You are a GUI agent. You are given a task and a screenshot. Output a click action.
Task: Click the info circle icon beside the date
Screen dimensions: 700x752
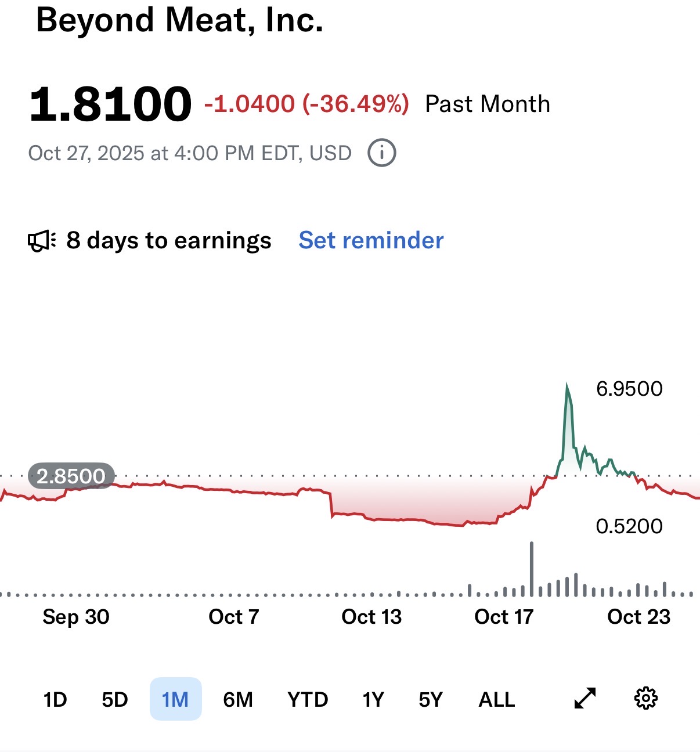point(382,153)
